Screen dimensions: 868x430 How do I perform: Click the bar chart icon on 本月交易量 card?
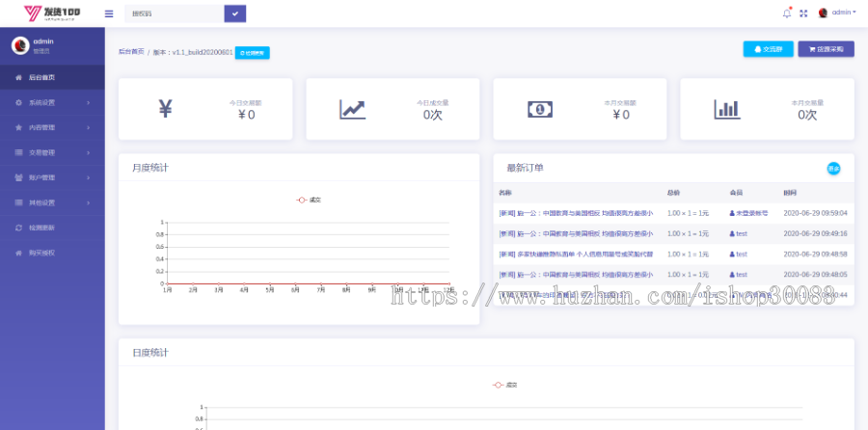pyautogui.click(x=727, y=109)
